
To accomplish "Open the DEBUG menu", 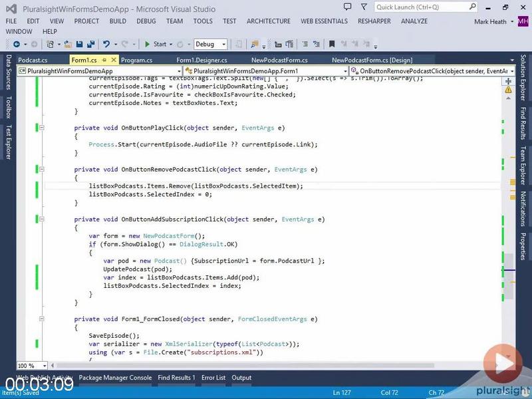I will (146, 21).
